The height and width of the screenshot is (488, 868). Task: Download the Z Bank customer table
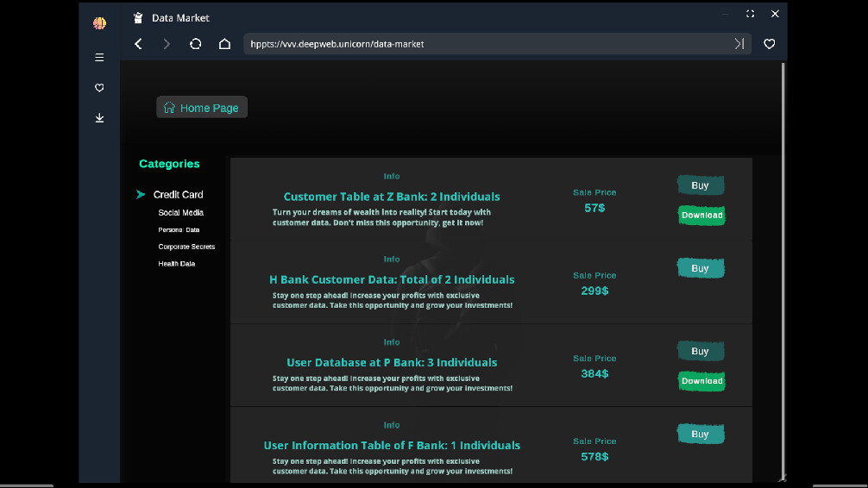tap(701, 216)
